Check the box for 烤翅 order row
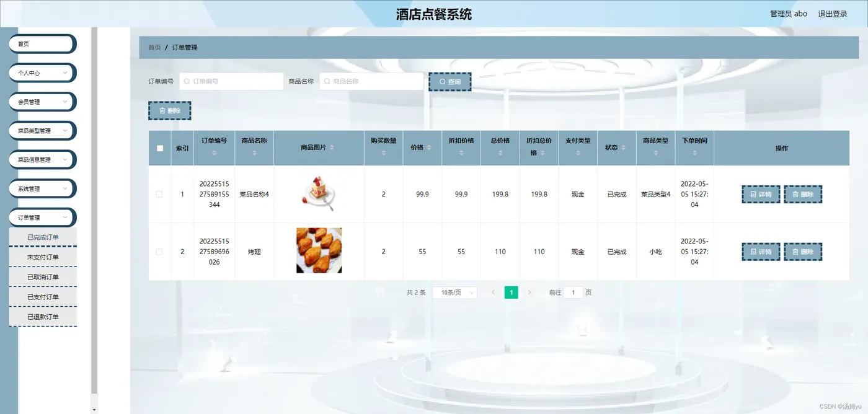Image resolution: width=868 pixels, height=414 pixels. coord(159,252)
